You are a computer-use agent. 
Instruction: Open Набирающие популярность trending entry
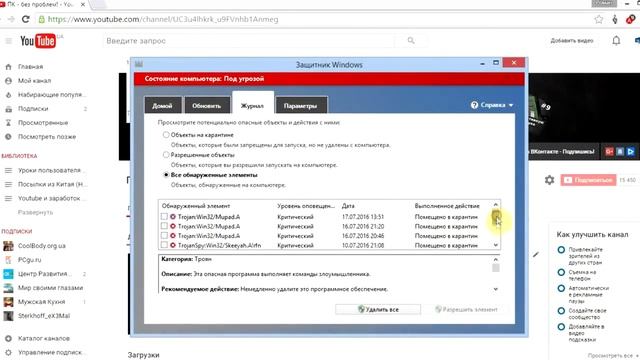pyautogui.click(x=52, y=95)
